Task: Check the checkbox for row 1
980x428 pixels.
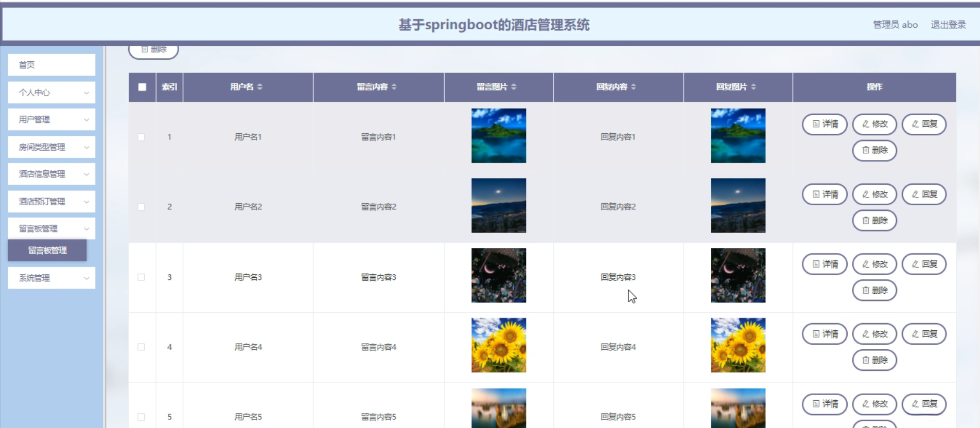Action: (x=141, y=137)
